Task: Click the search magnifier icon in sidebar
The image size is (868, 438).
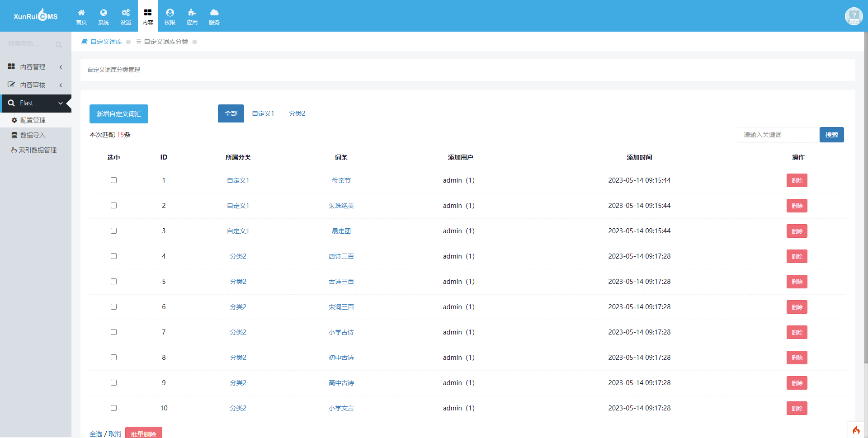Action: (59, 45)
